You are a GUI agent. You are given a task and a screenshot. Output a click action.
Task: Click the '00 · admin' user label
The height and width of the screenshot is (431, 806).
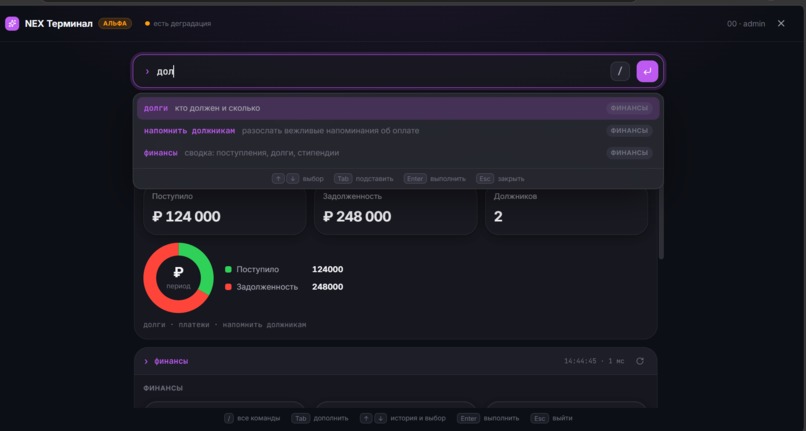click(x=746, y=24)
